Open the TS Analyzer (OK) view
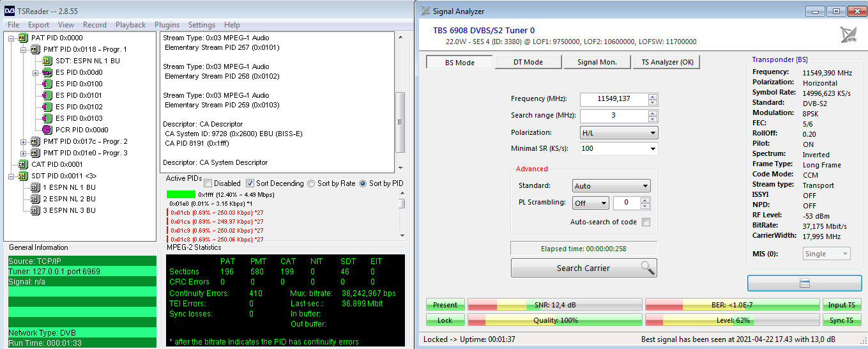This screenshot has width=868, height=349. (x=666, y=62)
